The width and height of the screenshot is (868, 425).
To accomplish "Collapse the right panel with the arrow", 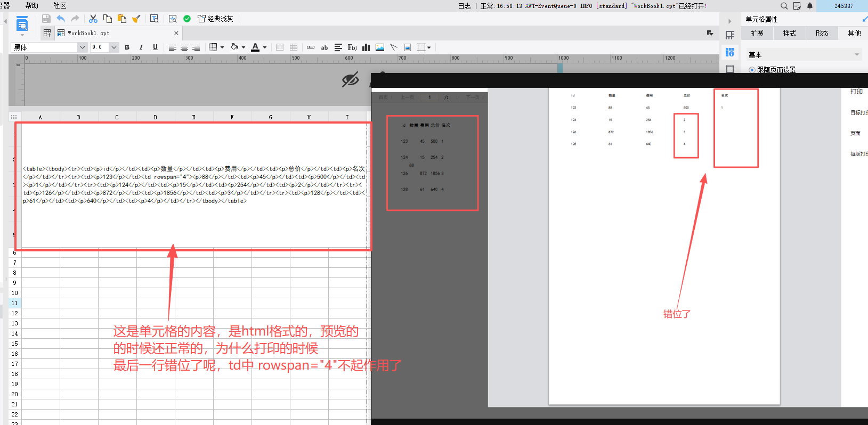I will click(x=729, y=21).
